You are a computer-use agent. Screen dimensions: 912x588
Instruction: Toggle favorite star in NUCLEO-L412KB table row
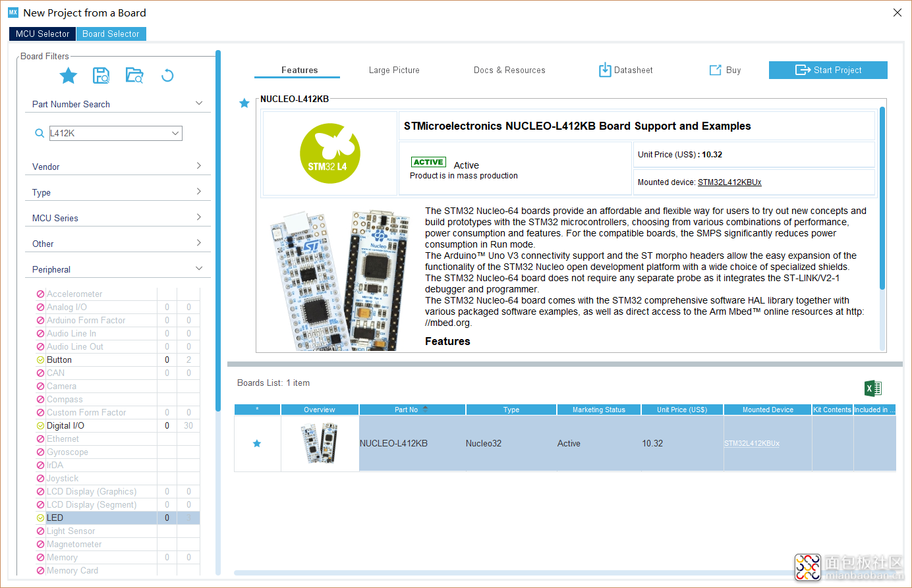257,444
